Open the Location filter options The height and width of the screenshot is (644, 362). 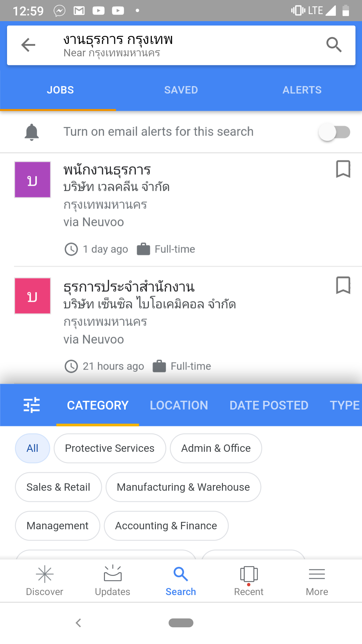(x=179, y=405)
